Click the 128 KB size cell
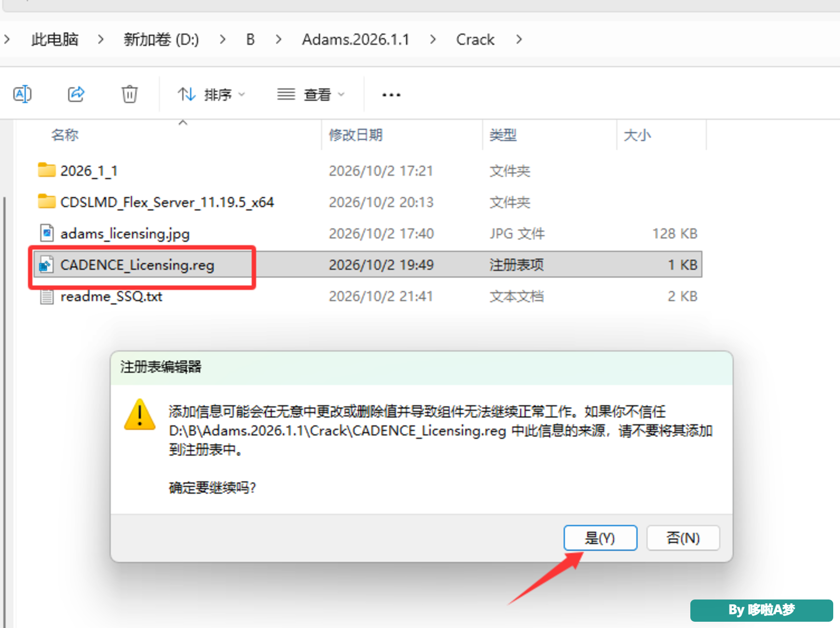This screenshot has width=840, height=628. tap(675, 233)
